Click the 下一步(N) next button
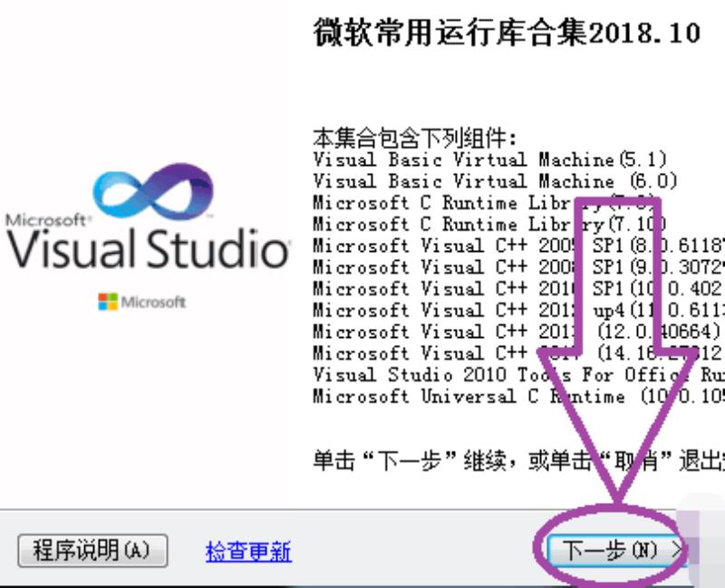The width and height of the screenshot is (725, 588). pyautogui.click(x=617, y=551)
